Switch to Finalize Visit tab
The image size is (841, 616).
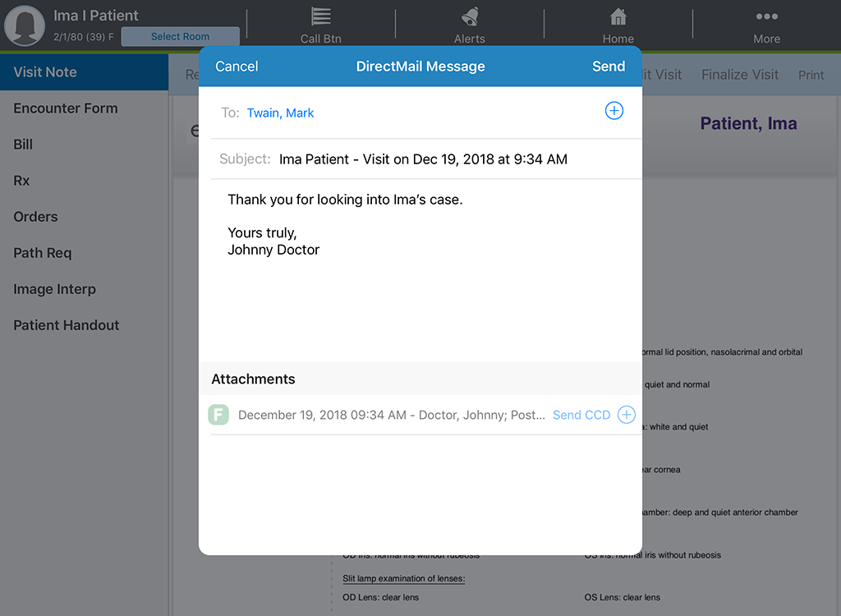click(740, 75)
